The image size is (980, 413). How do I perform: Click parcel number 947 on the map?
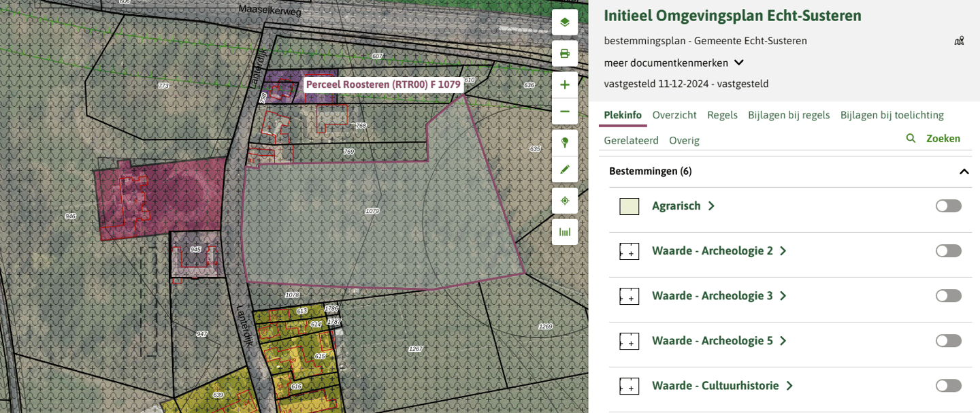tap(201, 333)
